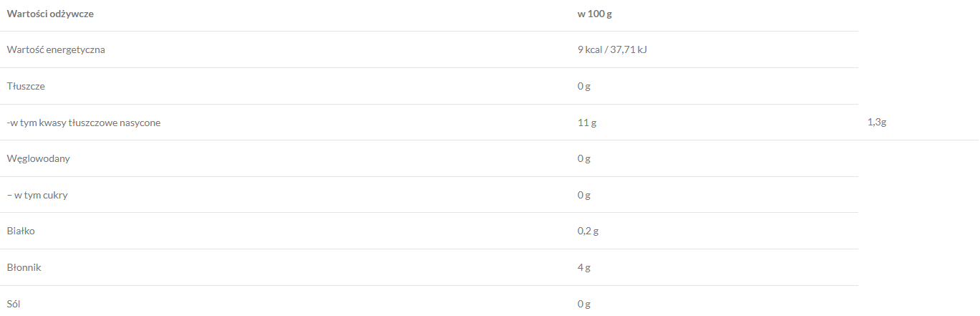
Task: Select the 0 g value for Tłuszcze
Action: click(x=584, y=86)
